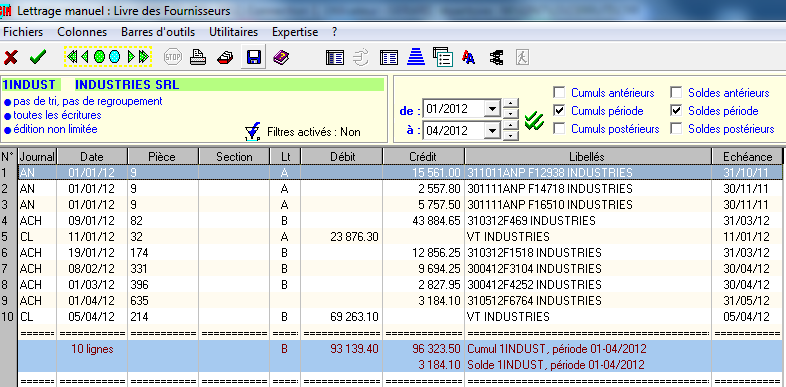The image size is (786, 387).
Task: Enable Soldes postérieurs checkbox
Action: click(676, 128)
